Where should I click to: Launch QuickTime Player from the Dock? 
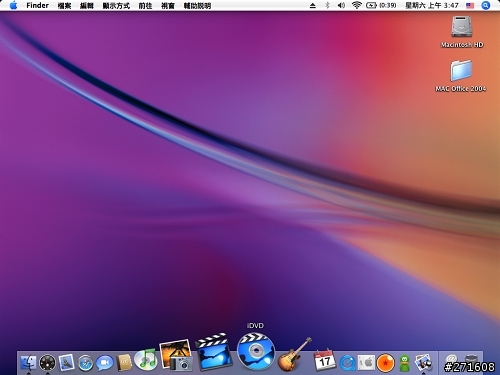click(x=347, y=363)
